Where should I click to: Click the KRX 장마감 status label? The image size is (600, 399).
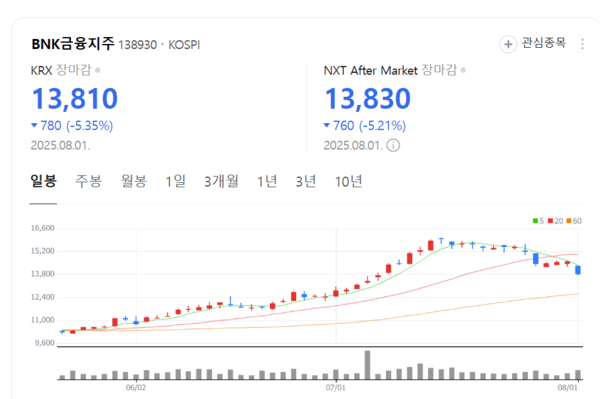(74, 70)
